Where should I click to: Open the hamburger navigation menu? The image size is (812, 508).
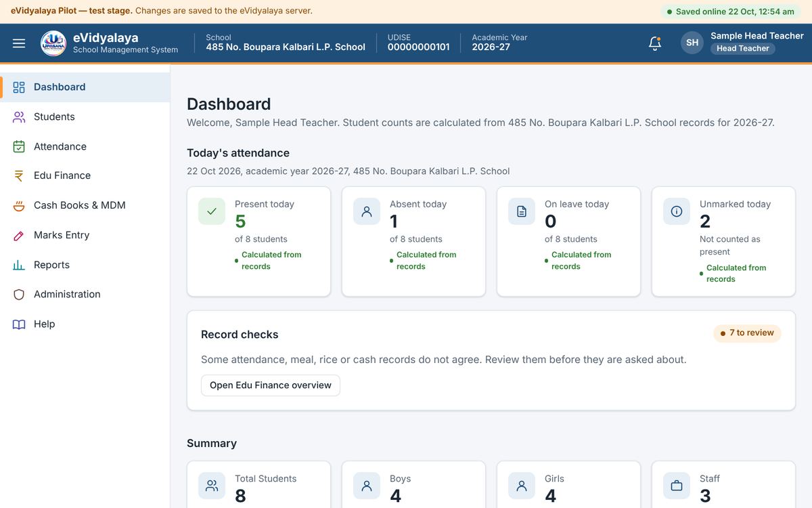19,43
